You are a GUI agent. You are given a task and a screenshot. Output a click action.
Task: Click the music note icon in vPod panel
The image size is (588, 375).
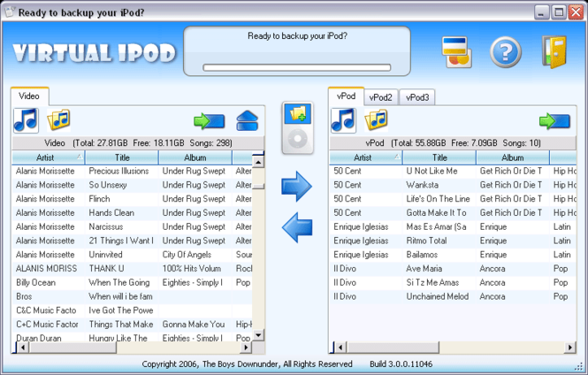(x=343, y=120)
